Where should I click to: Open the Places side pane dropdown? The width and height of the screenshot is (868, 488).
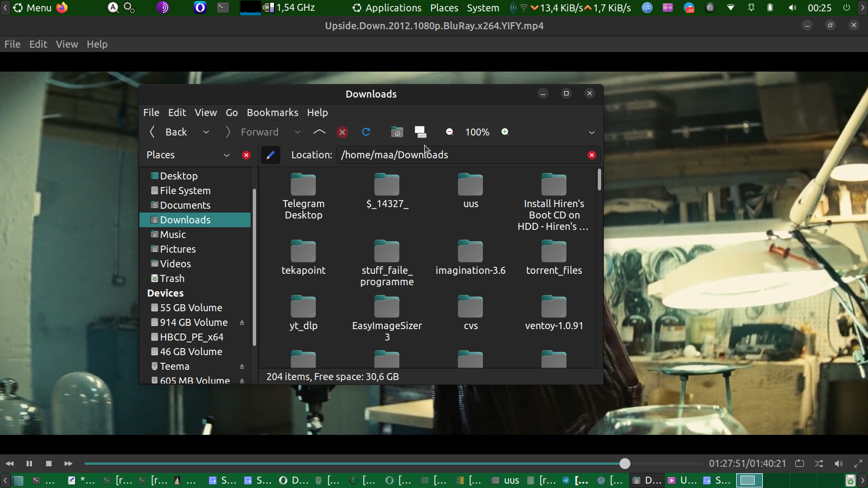(227, 155)
